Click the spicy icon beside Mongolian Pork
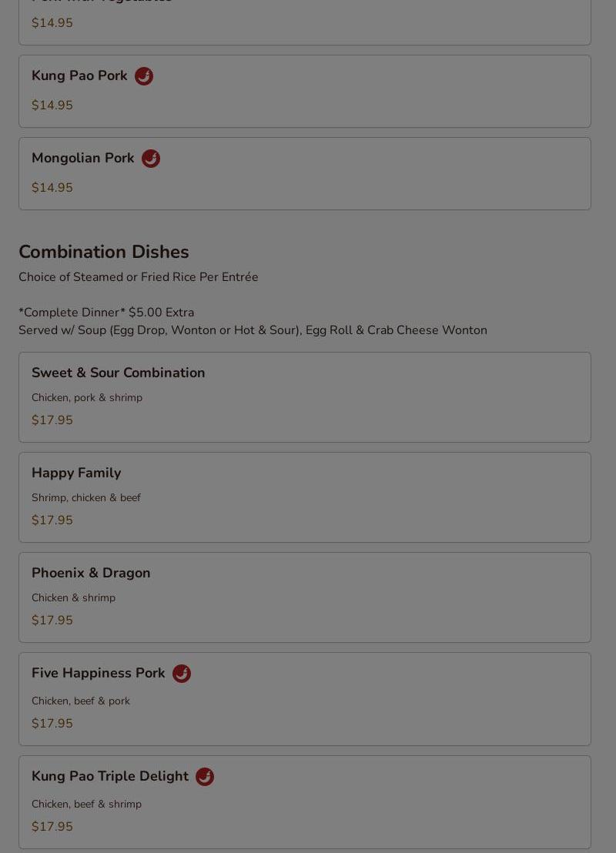 pos(151,159)
